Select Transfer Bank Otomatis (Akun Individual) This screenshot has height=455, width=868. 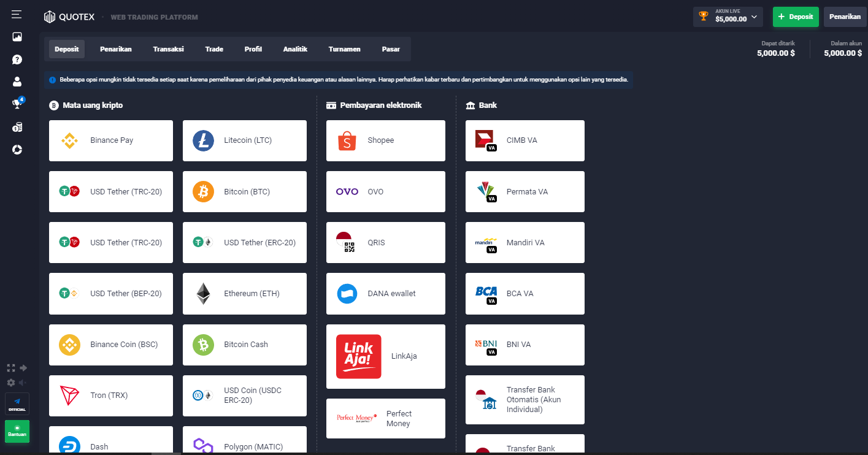tap(525, 400)
